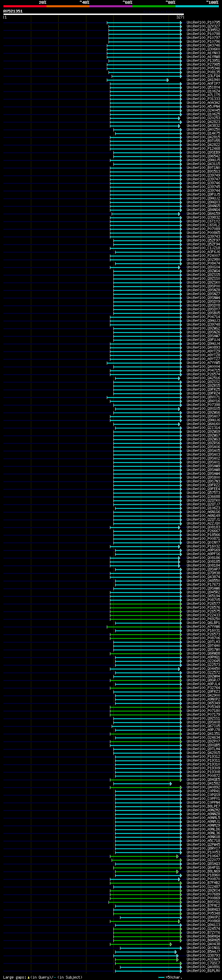Open the UniRef100_P08474 hit
This screenshot has height=980, width=222.
pyautogui.click(x=203, y=263)
